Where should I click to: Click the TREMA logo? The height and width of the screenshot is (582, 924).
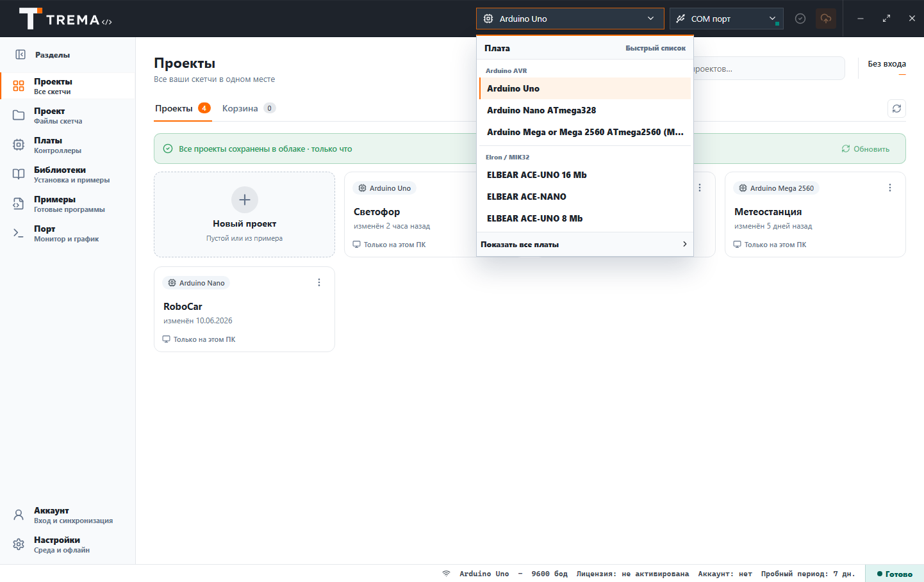[x=65, y=19]
